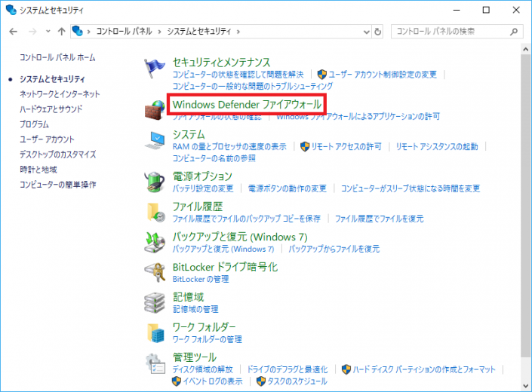The height and width of the screenshot is (392, 532).
Task: Open recent locations dropdown beside navigation arrows
Action: pyautogui.click(x=48, y=32)
